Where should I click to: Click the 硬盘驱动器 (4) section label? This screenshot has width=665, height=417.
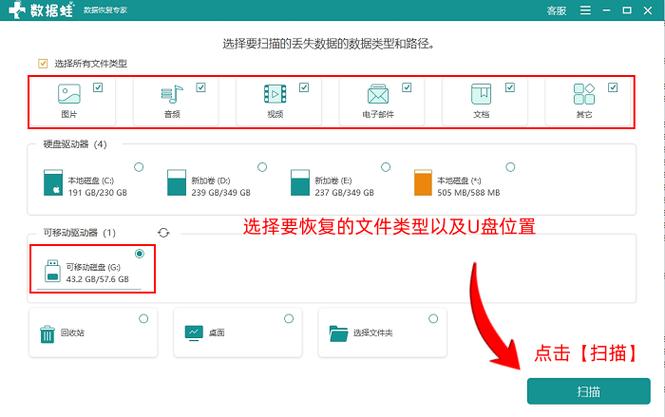click(x=75, y=144)
